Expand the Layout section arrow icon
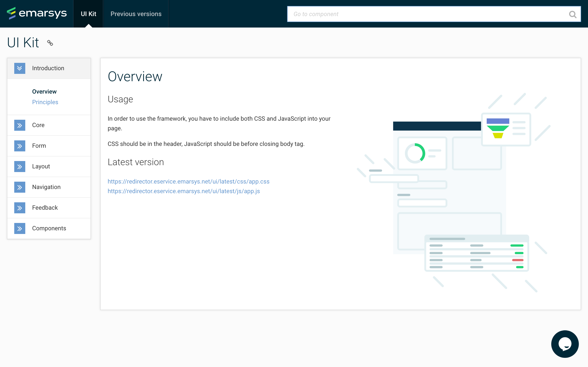Image resolution: width=588 pixels, height=367 pixels. (x=20, y=167)
